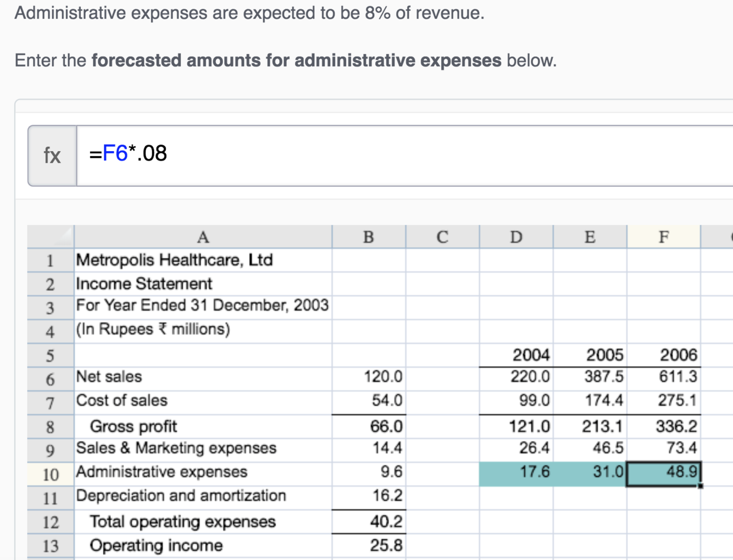Click Gross profit 2004 value 121.0
Screen dimensions: 733x560
tap(516, 426)
